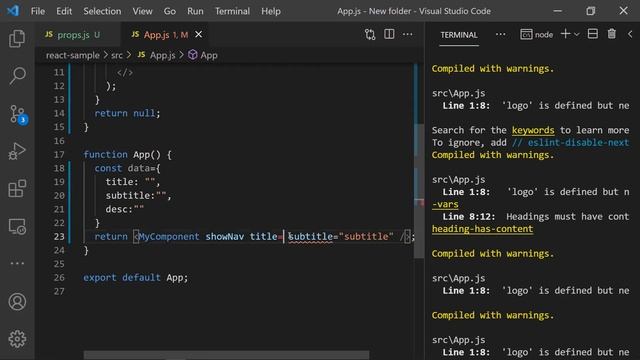Open the Run menu
The width and height of the screenshot is (640, 360).
(x=195, y=11)
